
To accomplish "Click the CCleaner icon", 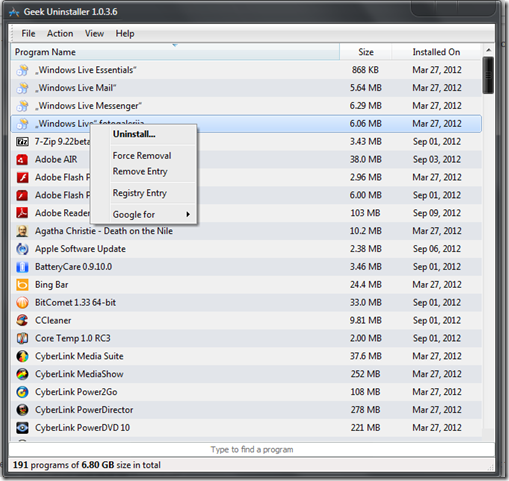I will (22, 320).
